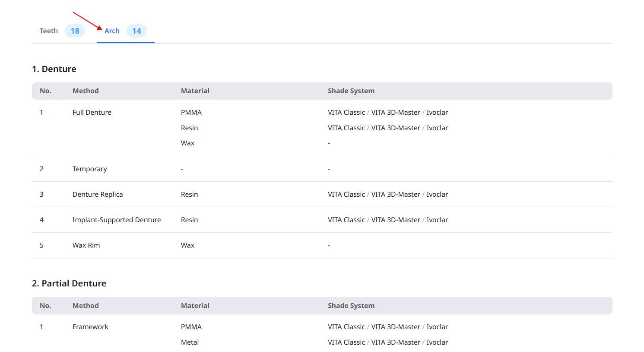
Task: Click the Material header in Partial Denture table
Action: coord(195,306)
